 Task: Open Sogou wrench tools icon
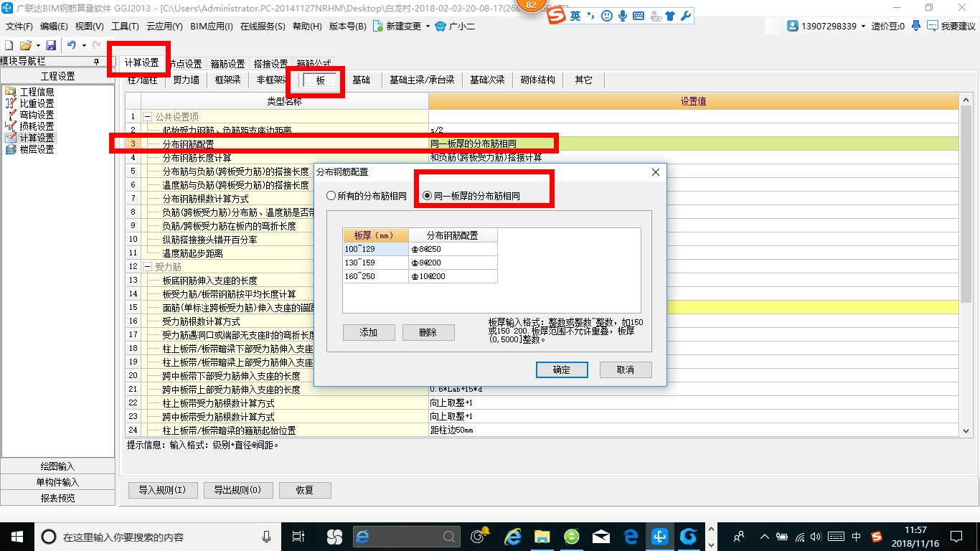[x=685, y=16]
